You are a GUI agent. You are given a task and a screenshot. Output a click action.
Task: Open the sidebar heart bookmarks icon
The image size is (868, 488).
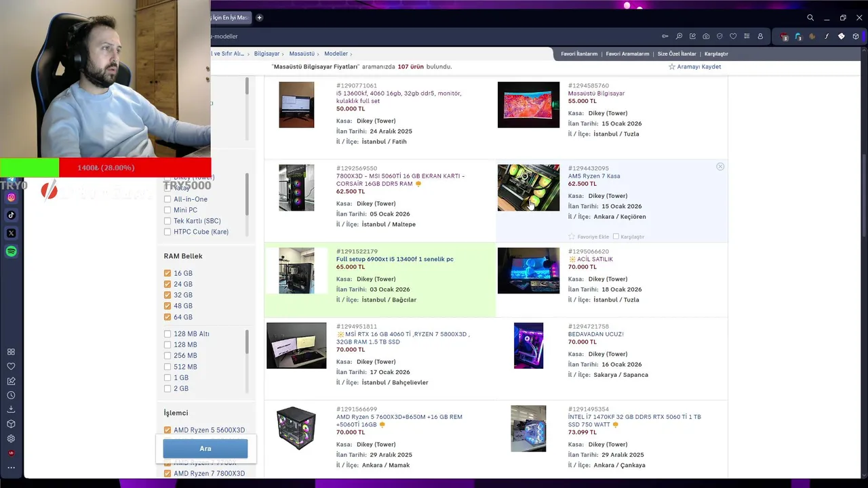pyautogui.click(x=11, y=366)
